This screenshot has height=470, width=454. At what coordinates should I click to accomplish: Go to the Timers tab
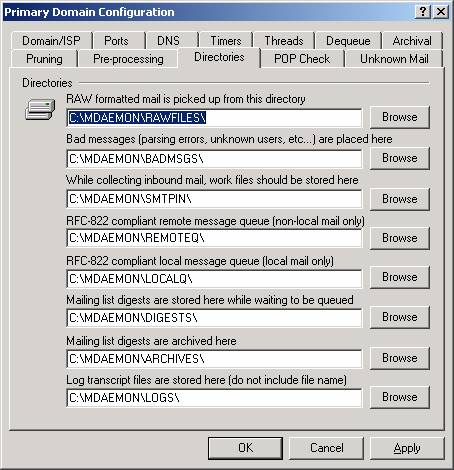[x=226, y=41]
